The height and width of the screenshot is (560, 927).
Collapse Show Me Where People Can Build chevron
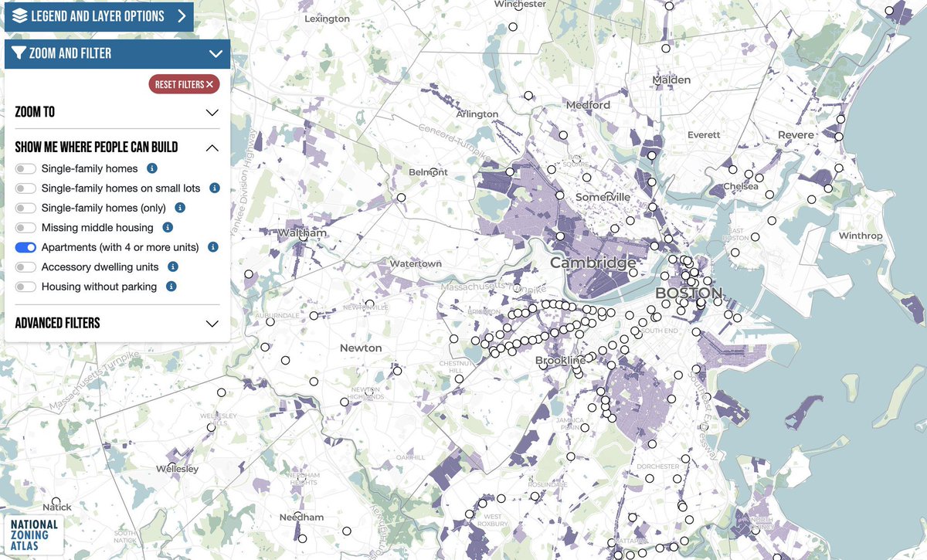click(213, 148)
